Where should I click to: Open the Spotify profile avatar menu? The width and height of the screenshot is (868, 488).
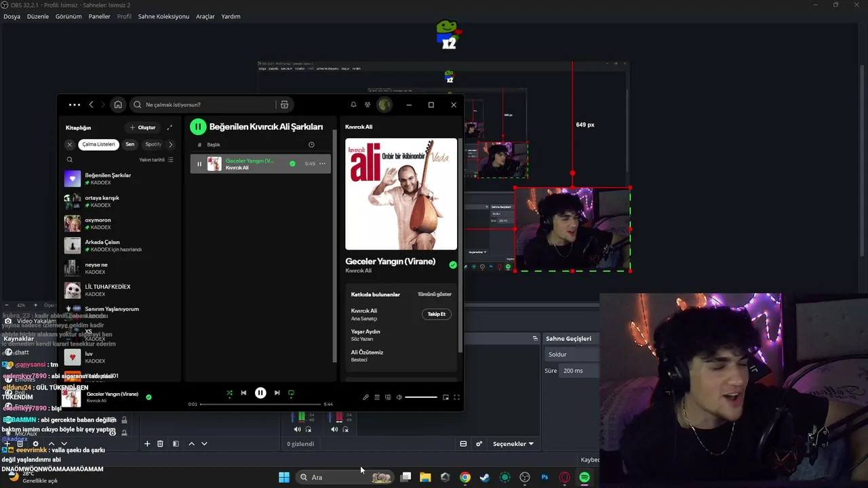[x=384, y=104]
